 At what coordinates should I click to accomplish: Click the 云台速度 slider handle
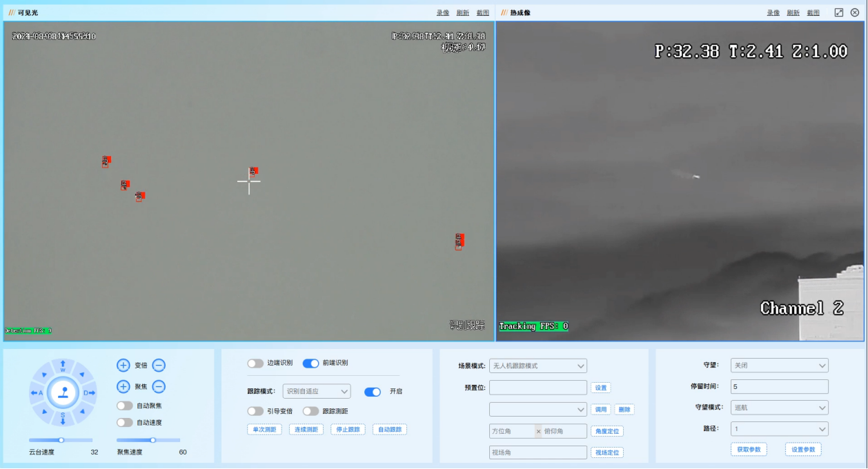pos(61,440)
